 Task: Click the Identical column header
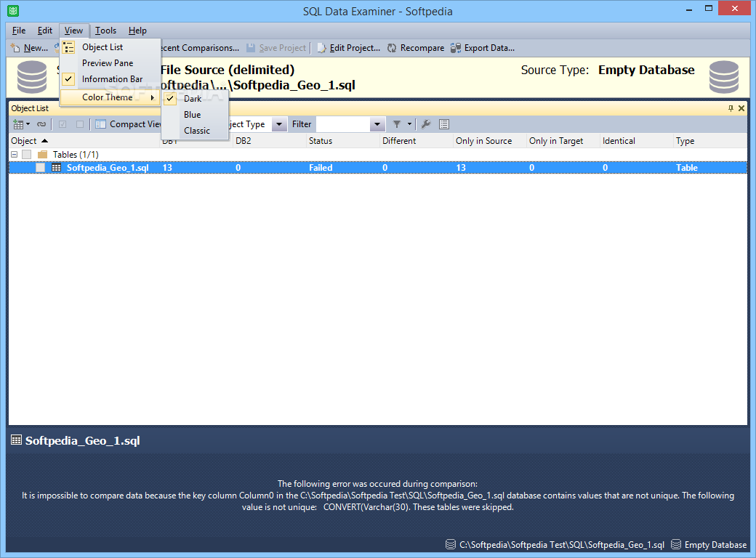[637, 141]
